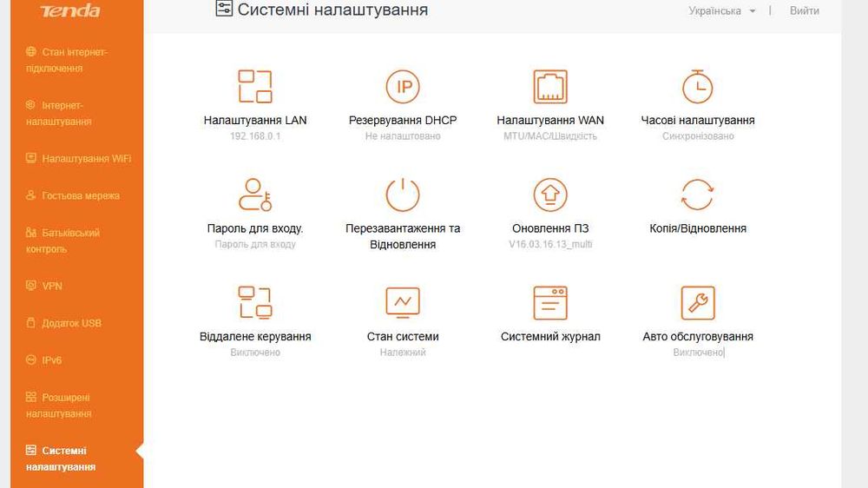Open the LAN settings icon
The image size is (868, 488).
click(x=255, y=87)
